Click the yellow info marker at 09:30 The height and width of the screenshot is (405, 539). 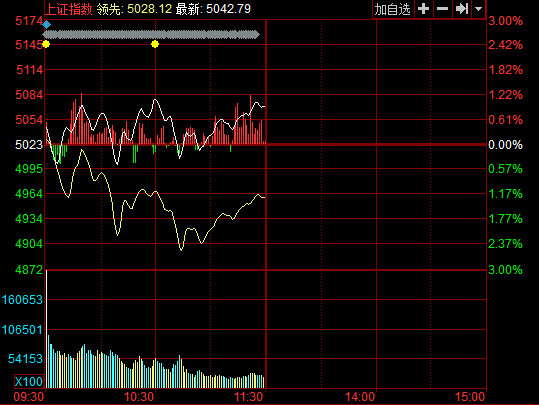pos(46,44)
